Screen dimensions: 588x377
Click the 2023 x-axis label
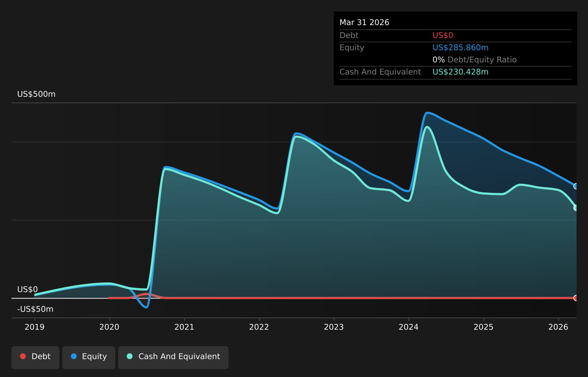coord(334,327)
